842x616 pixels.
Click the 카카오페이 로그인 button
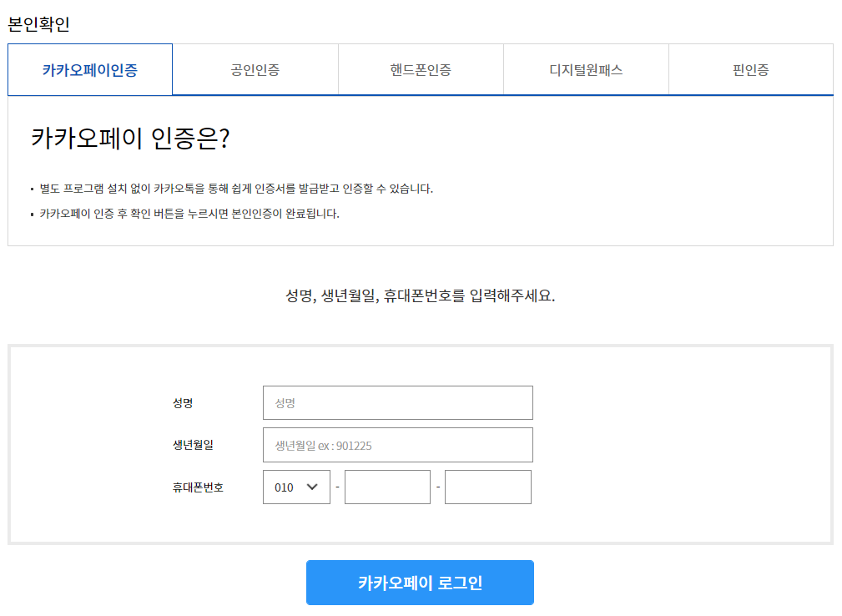coord(420,583)
